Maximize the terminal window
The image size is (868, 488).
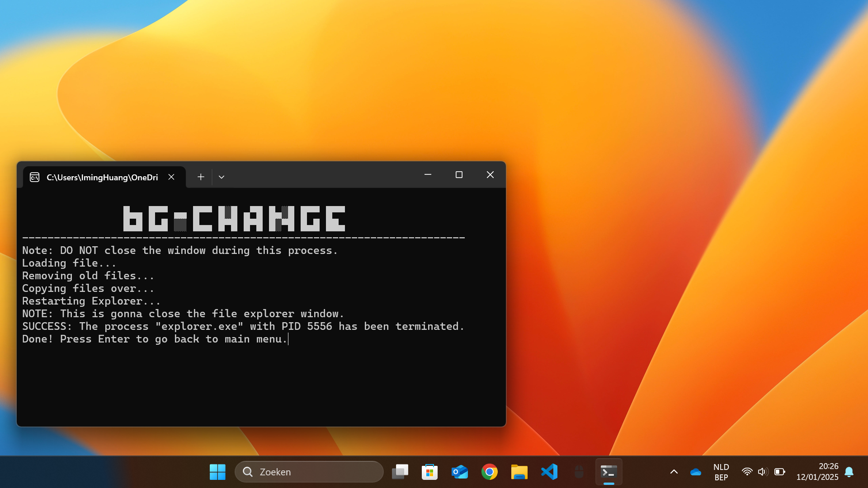pyautogui.click(x=459, y=175)
